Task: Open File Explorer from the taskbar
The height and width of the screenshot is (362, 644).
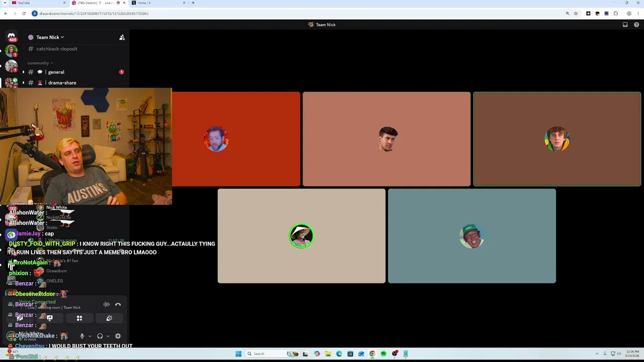Action: pyautogui.click(x=328, y=354)
